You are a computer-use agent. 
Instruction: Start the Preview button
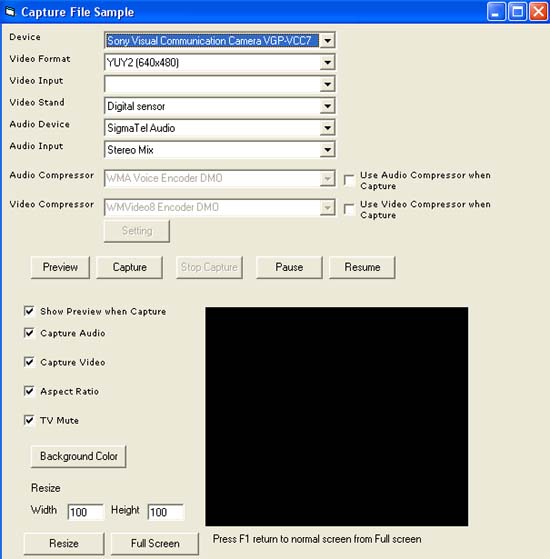pos(60,267)
